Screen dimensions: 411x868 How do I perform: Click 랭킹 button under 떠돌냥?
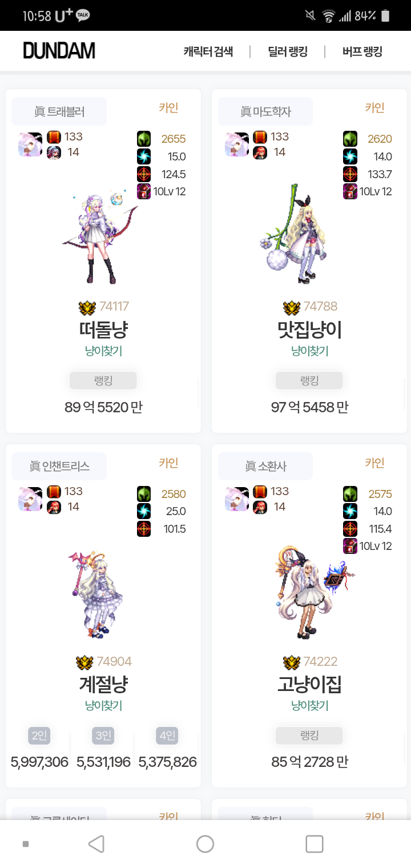(103, 381)
